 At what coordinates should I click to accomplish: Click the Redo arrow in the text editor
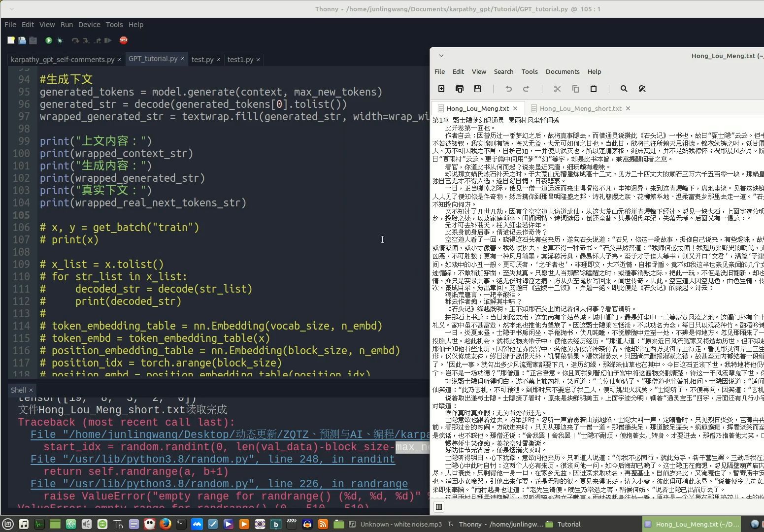526,89
